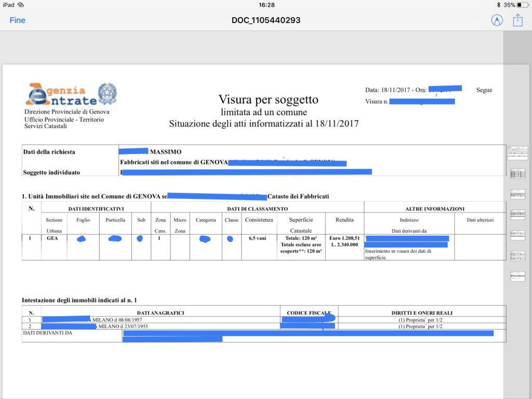
Task: Jump to the last page thumbnail
Action: 517,276
